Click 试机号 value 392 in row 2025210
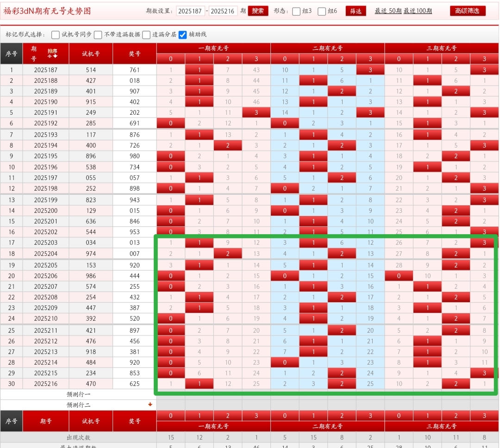500x448 pixels. point(91,318)
